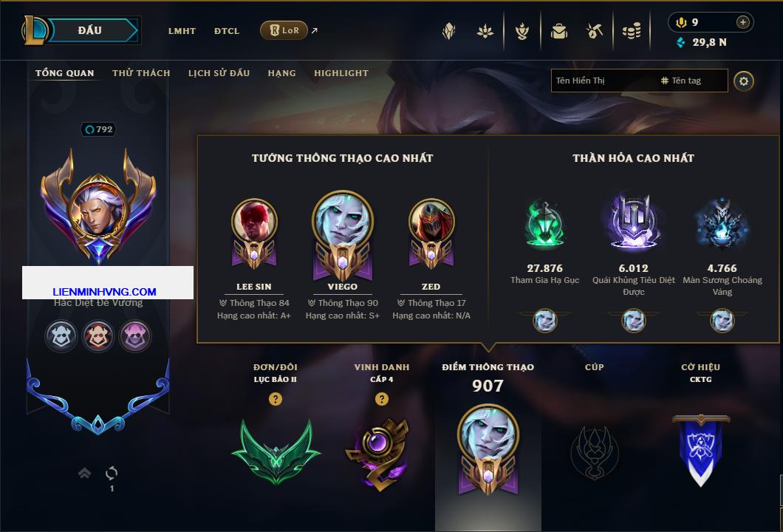This screenshot has height=532, width=783.
Task: Click the League logo home icon
Action: (x=35, y=30)
